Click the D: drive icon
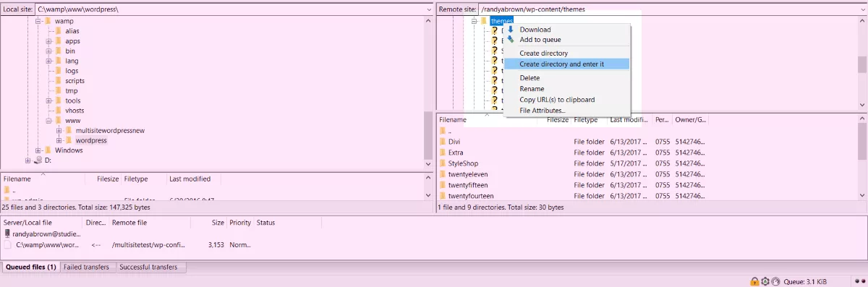868x287 pixels. pos(38,160)
